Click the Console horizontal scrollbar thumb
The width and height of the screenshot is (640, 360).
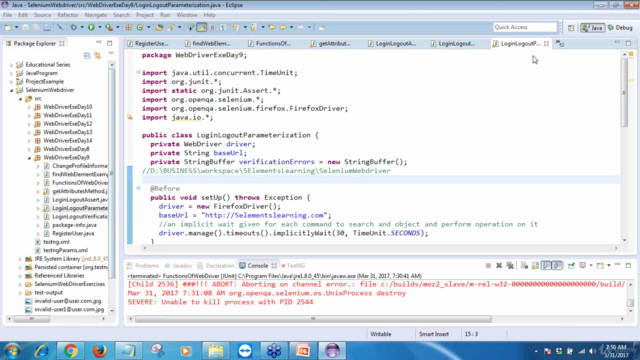[313, 319]
